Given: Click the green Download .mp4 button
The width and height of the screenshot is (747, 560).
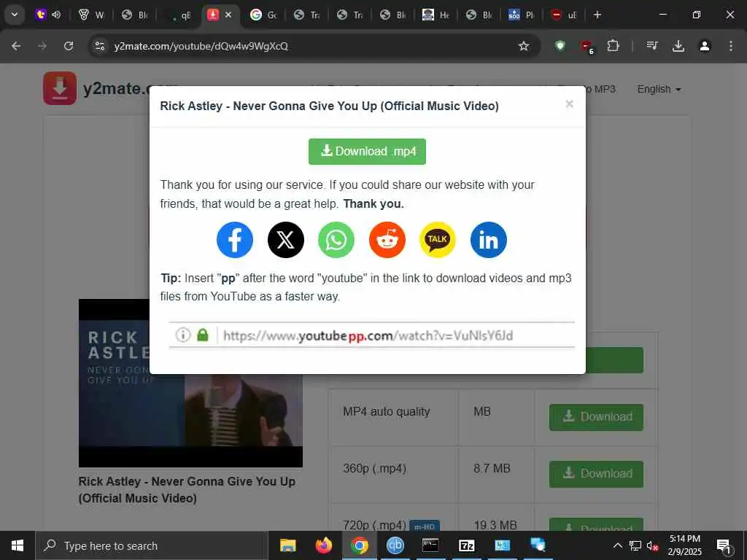Looking at the screenshot, I should tap(367, 152).
